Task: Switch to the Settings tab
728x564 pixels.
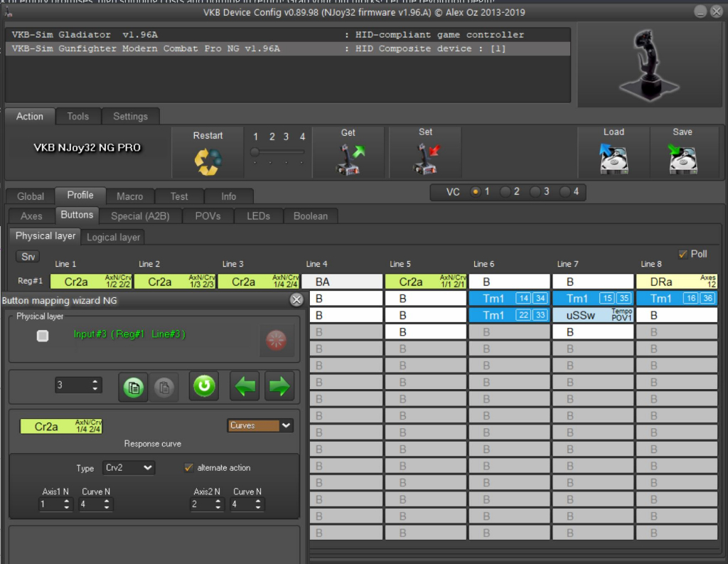Action: coord(131,116)
